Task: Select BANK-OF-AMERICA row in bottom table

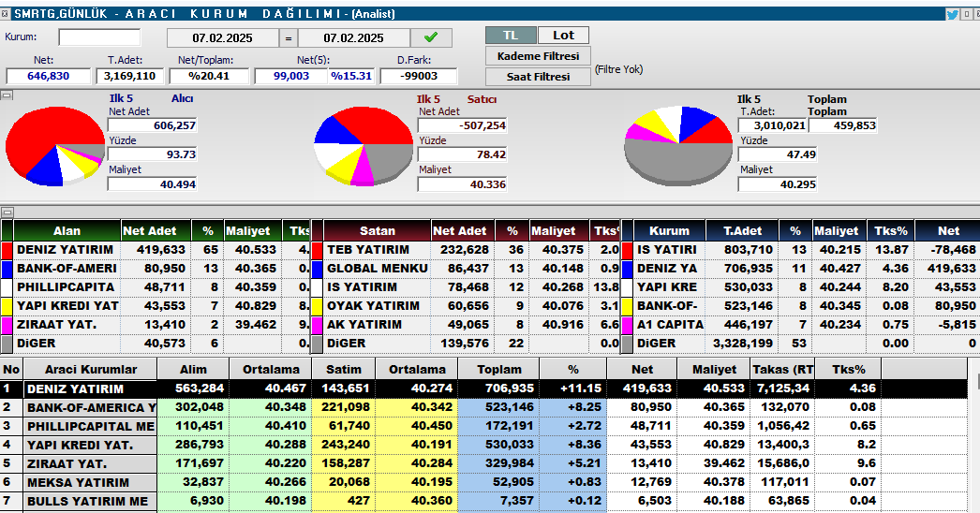Action: (484, 407)
